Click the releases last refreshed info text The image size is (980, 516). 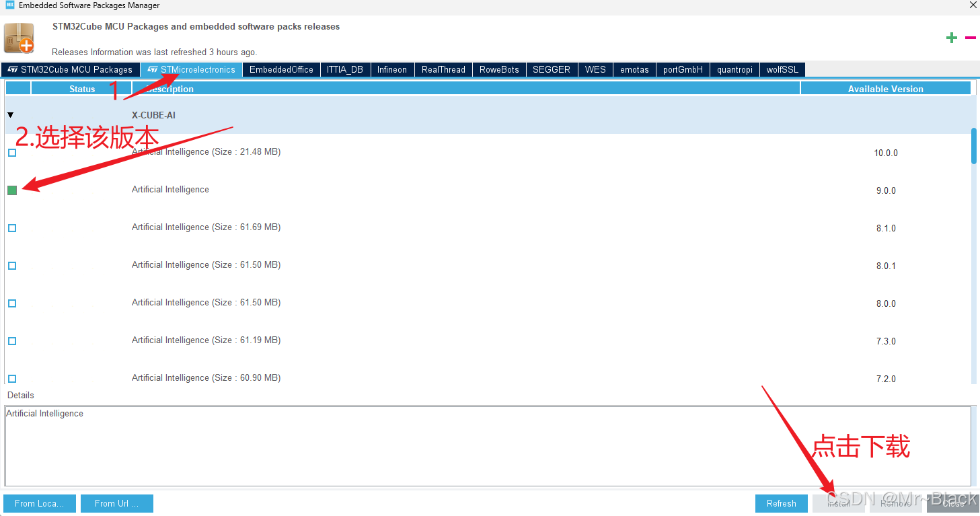click(155, 52)
